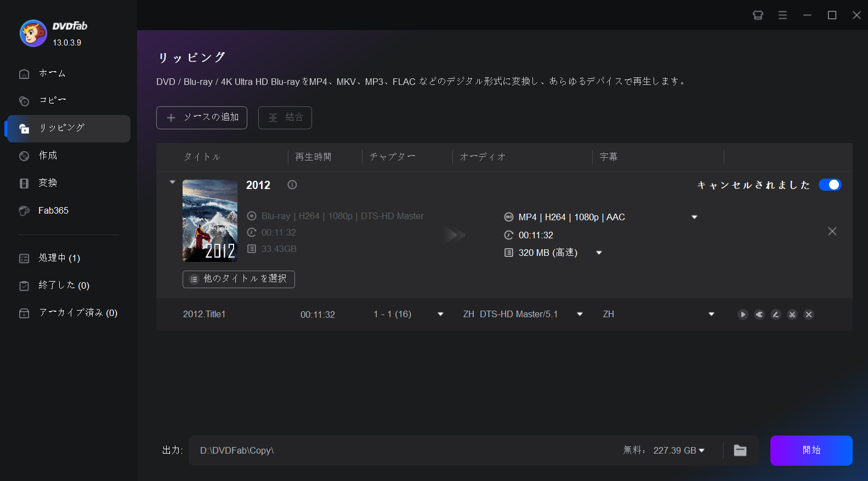868x481 pixels.
Task: Click the version number 13.0.3.9
Action: (x=67, y=43)
